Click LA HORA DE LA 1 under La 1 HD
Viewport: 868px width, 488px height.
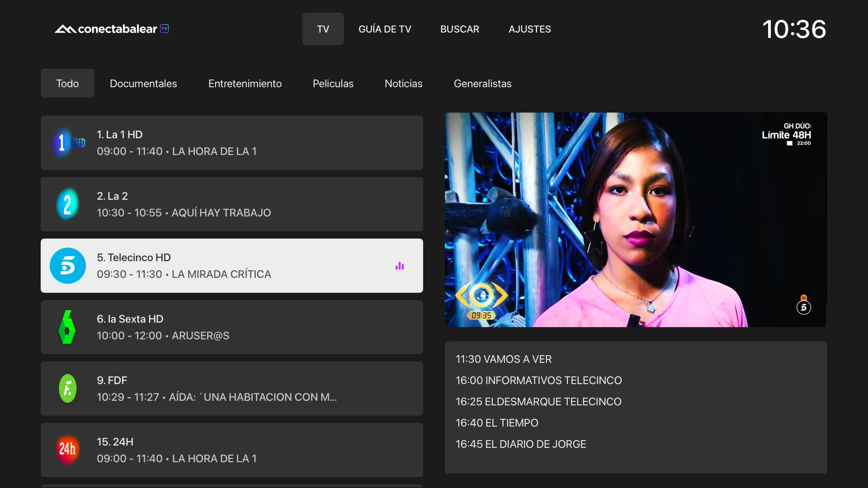[214, 151]
